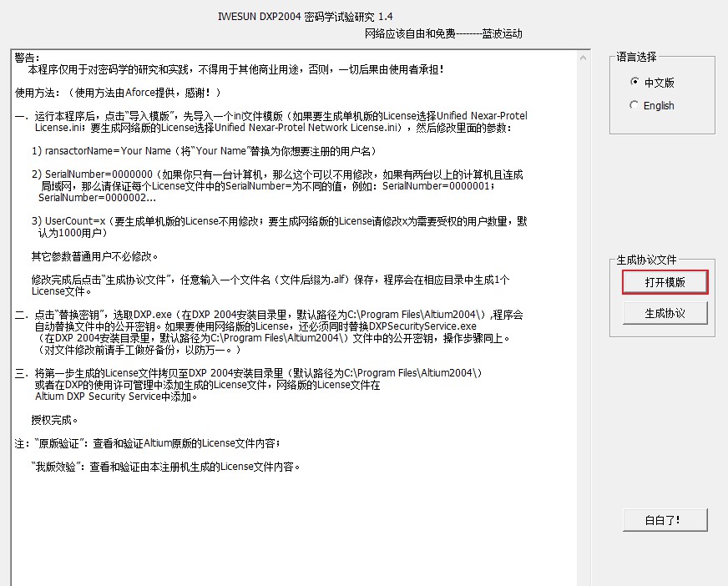728x586 pixels.
Task: Click the text 授权完成
Action: [54, 420]
